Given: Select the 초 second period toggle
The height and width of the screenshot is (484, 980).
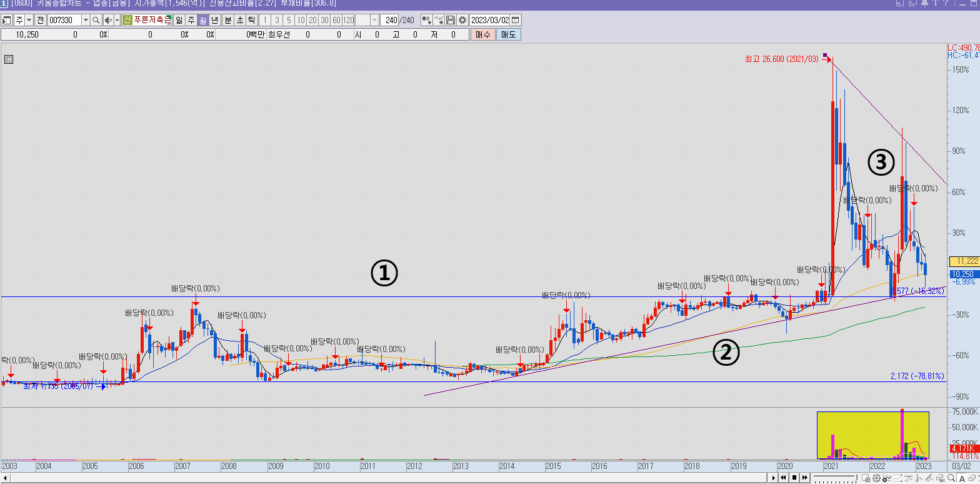Looking at the screenshot, I should (x=240, y=20).
